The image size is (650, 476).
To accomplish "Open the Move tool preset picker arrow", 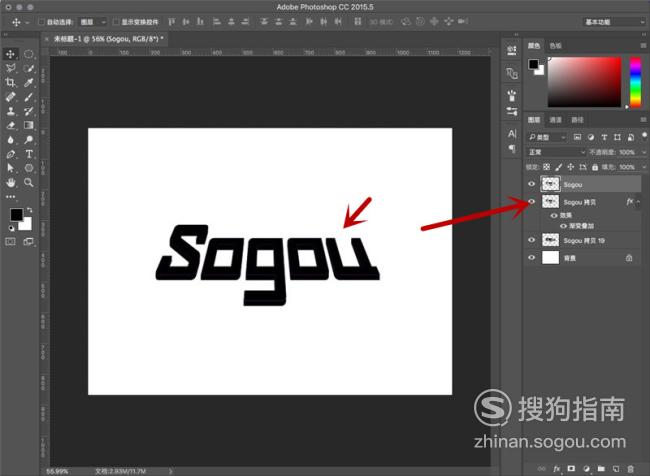I will (27, 22).
